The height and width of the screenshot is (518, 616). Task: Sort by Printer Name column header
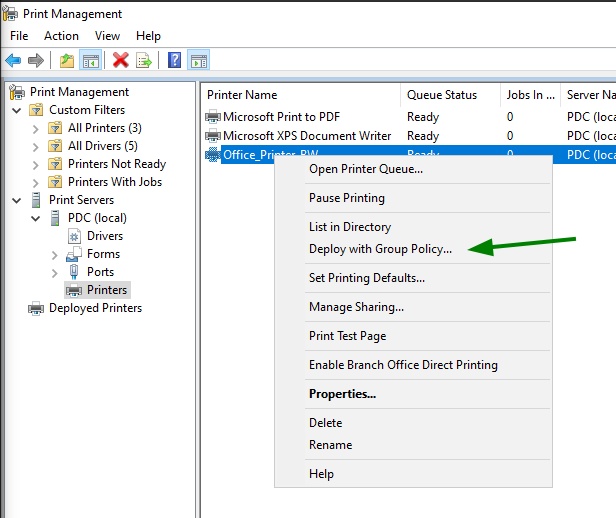coord(301,95)
